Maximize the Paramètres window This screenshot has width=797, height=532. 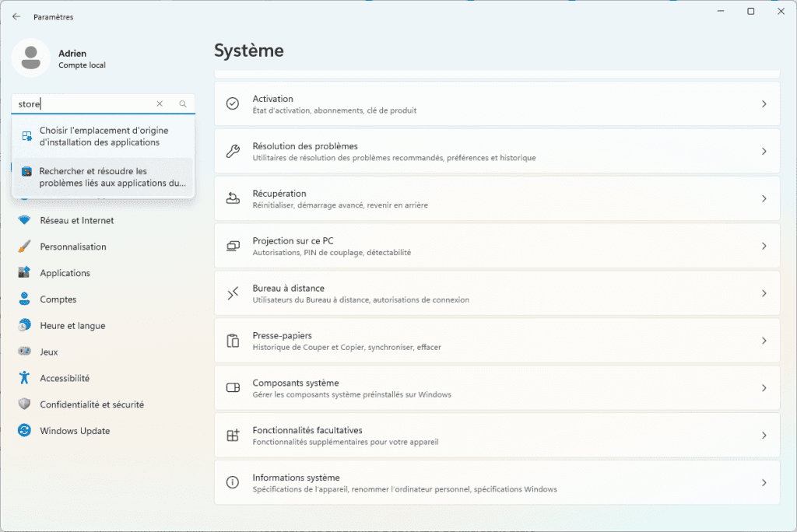[750, 11]
